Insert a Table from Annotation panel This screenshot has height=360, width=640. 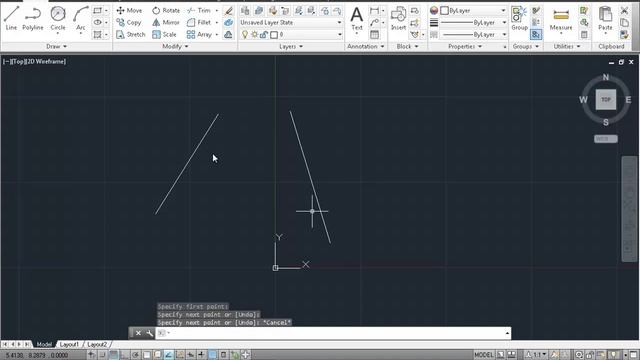[x=374, y=35]
